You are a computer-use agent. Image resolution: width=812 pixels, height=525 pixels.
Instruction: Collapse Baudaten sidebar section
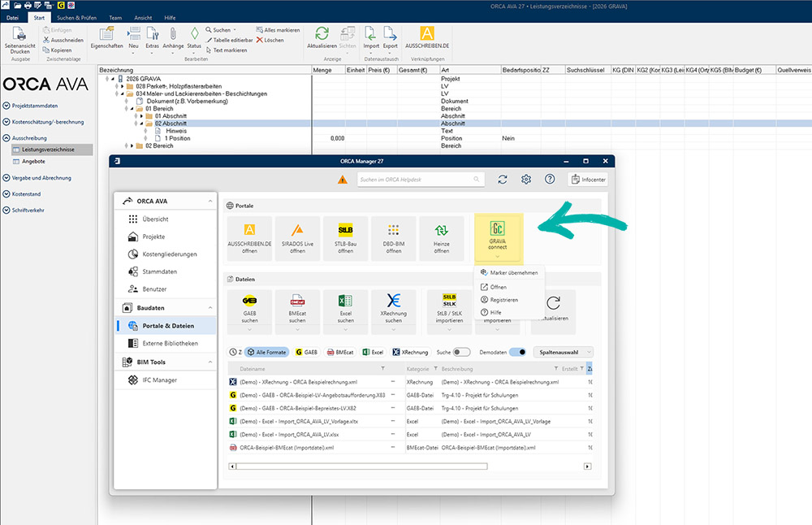pos(210,308)
